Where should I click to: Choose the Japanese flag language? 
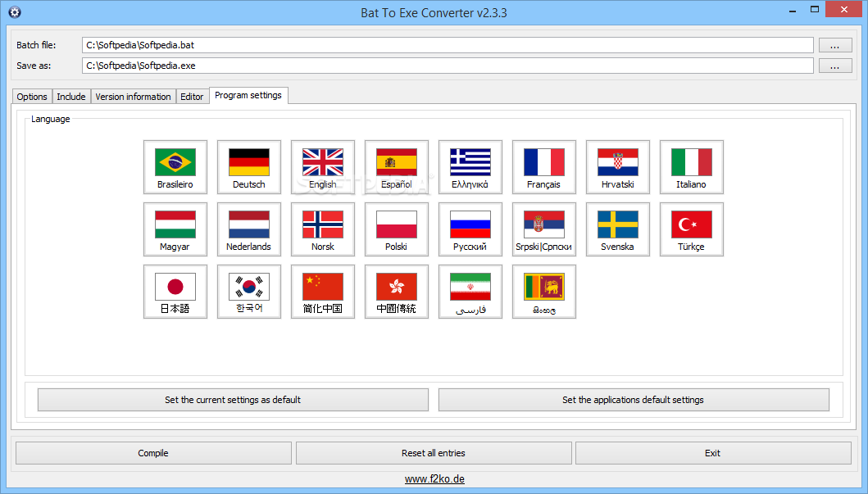[x=175, y=292]
